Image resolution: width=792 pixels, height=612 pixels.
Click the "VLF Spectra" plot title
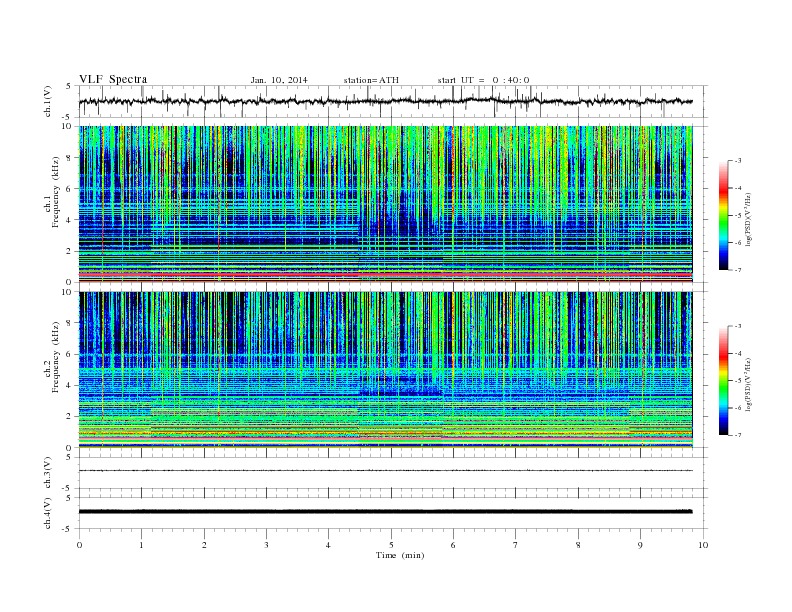tap(113, 79)
